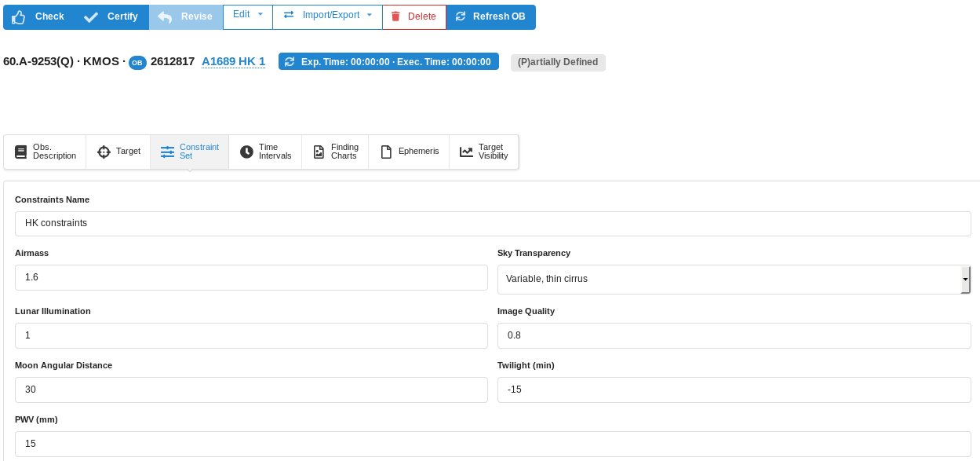Go to the Target Visibility tab
Image resolution: width=980 pixels, height=461 pixels.
pos(483,152)
